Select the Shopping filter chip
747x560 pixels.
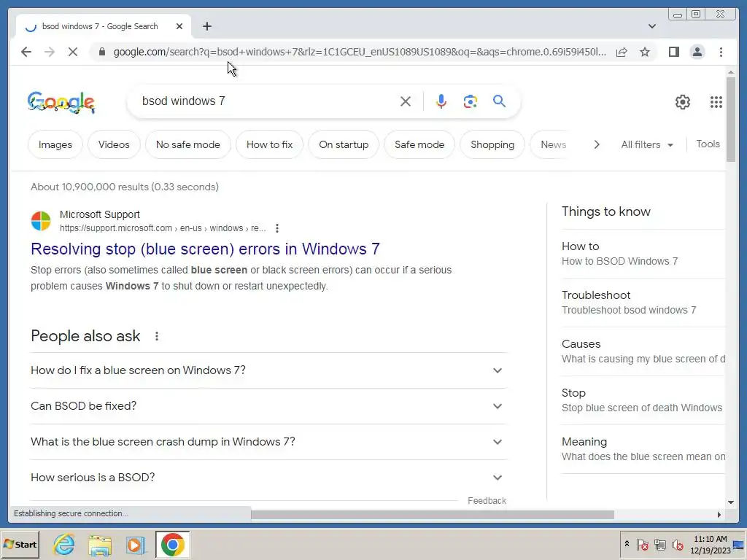[x=492, y=144]
